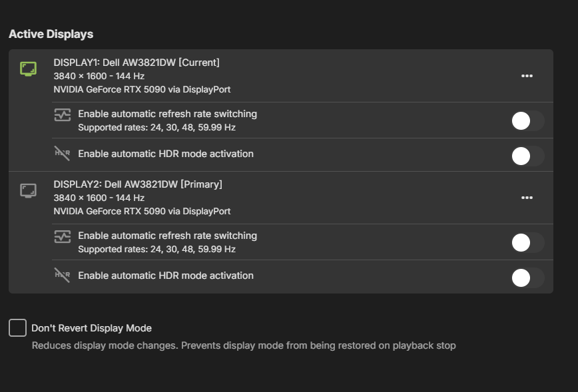Open the three-dot options menu for DISPLAY2
Viewport: 578px width, 392px height.
(527, 198)
